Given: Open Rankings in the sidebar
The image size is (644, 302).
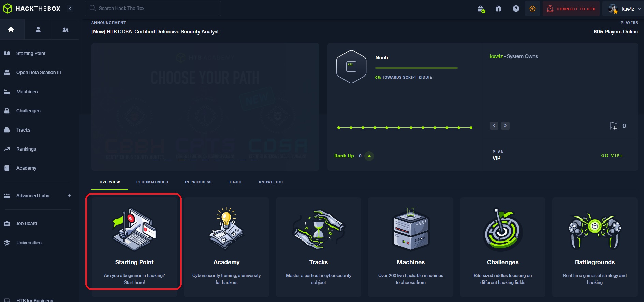Looking at the screenshot, I should click(26, 149).
